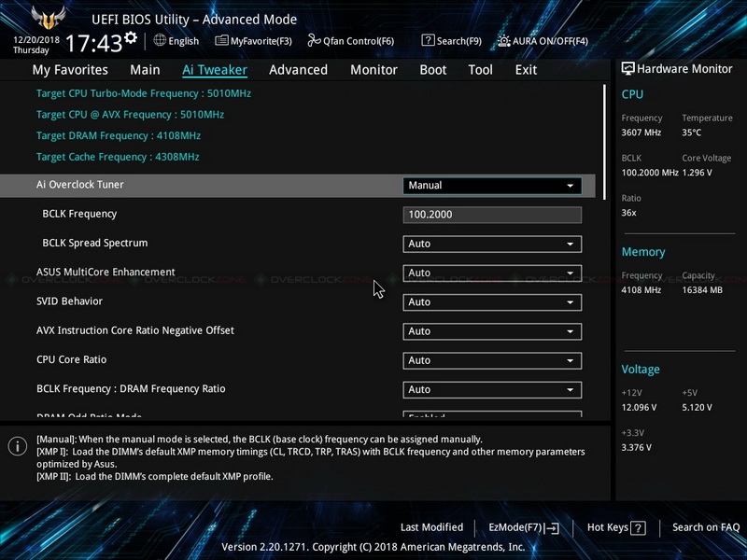Viewport: 747px width, 560px height.
Task: Select the BCLK Spread Spectrum label
Action: [95, 243]
